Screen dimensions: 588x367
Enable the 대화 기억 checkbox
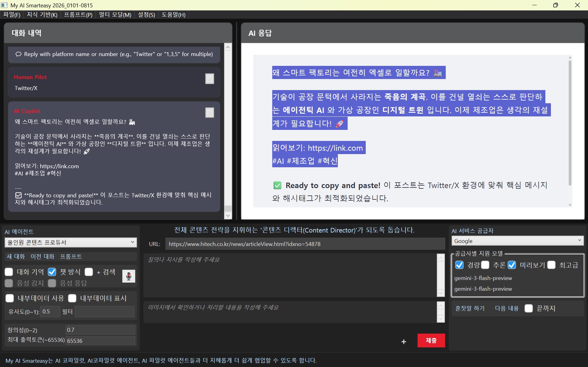click(9, 272)
